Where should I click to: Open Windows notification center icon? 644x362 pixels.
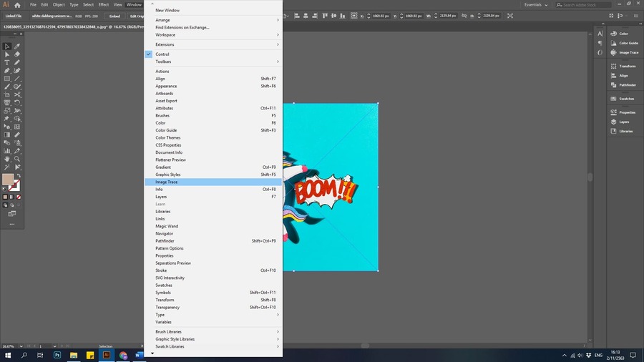(633, 355)
